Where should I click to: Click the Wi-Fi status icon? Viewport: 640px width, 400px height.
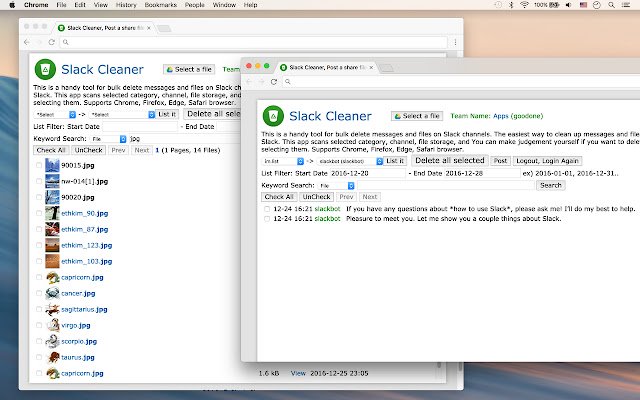524,5
